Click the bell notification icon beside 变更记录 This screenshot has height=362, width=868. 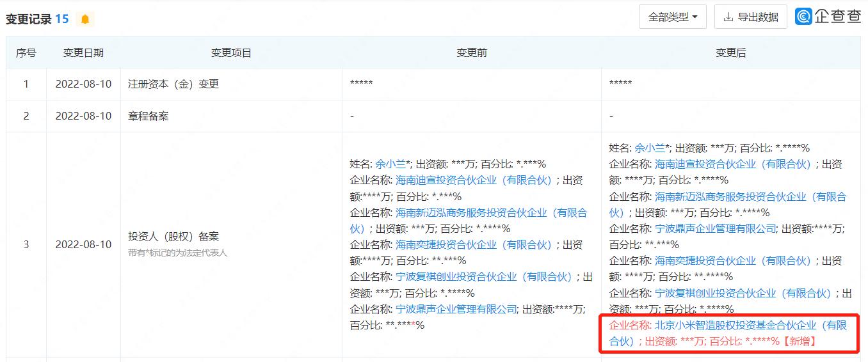(x=84, y=19)
